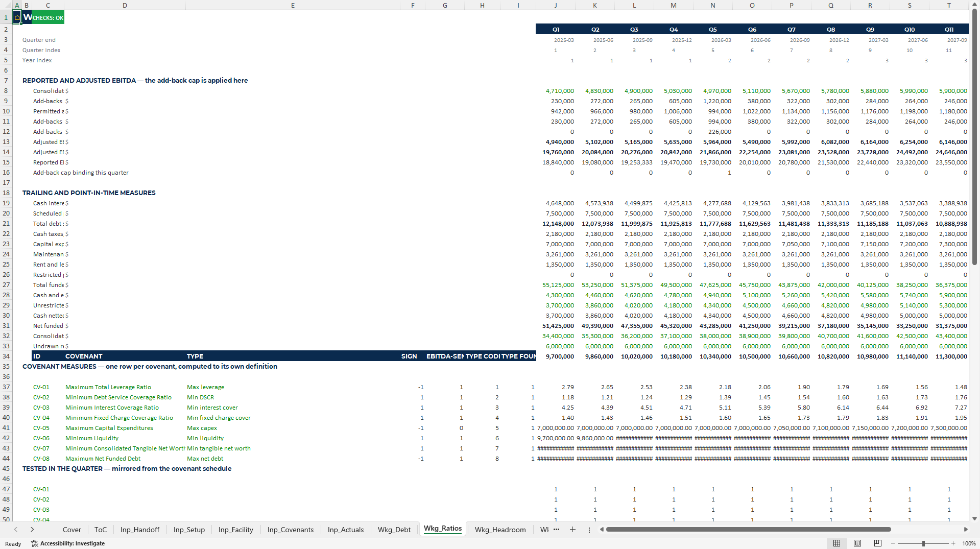Click TESTED IN THE QUARTER heading
Screen dimensions: 980x549
[x=127, y=469]
